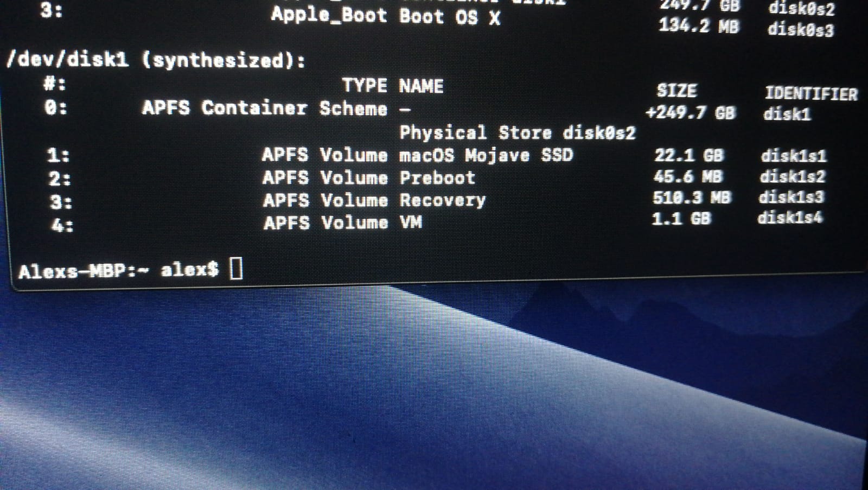Click the "Apple_Boot" partition type text

(x=329, y=15)
